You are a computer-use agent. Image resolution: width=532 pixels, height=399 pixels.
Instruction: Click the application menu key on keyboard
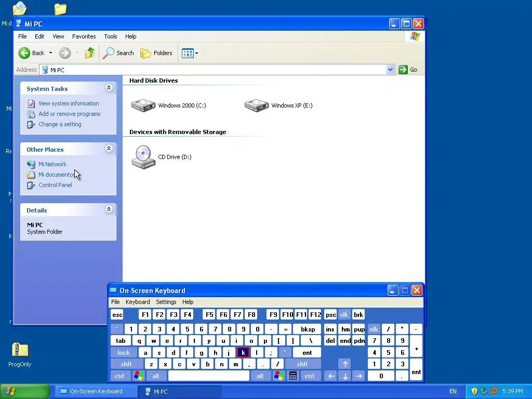pos(293,376)
